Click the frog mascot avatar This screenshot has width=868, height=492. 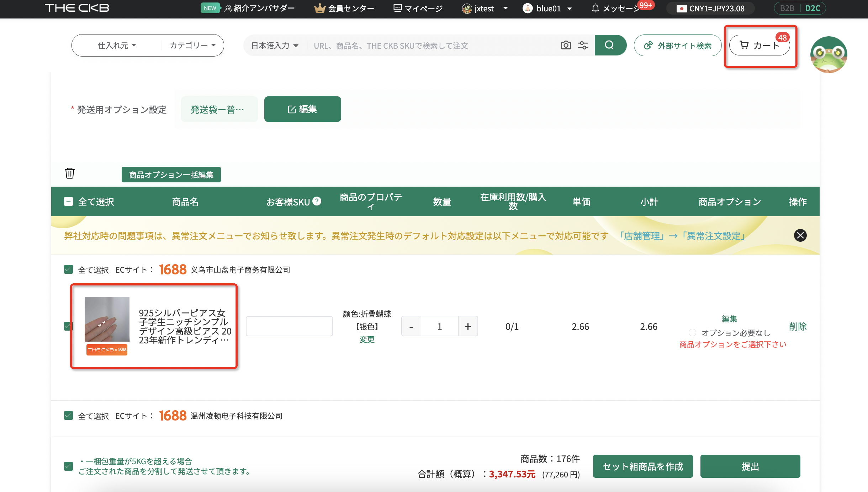[829, 55]
